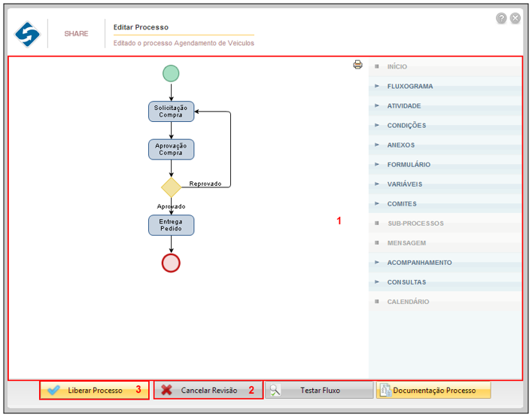
Task: Open the FLUXOGRAMA section
Action: 445,86
